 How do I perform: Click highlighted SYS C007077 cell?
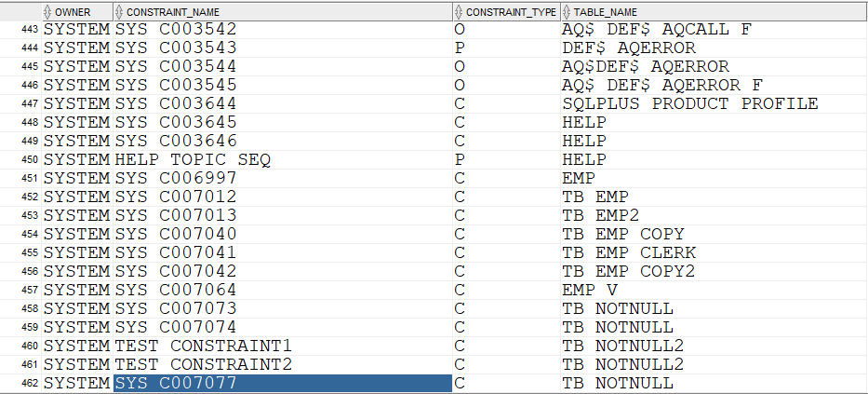283,383
